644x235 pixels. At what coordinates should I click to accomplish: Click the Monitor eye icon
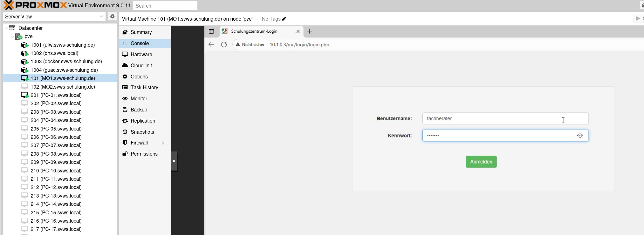pos(125,98)
